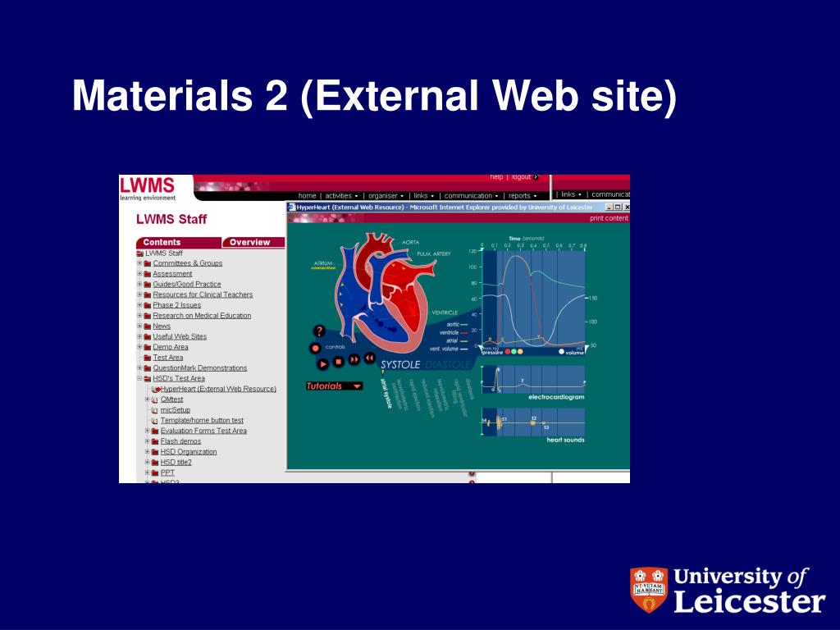Click the orange pressure dot
This screenshot has width=840, height=630.
pos(519,352)
